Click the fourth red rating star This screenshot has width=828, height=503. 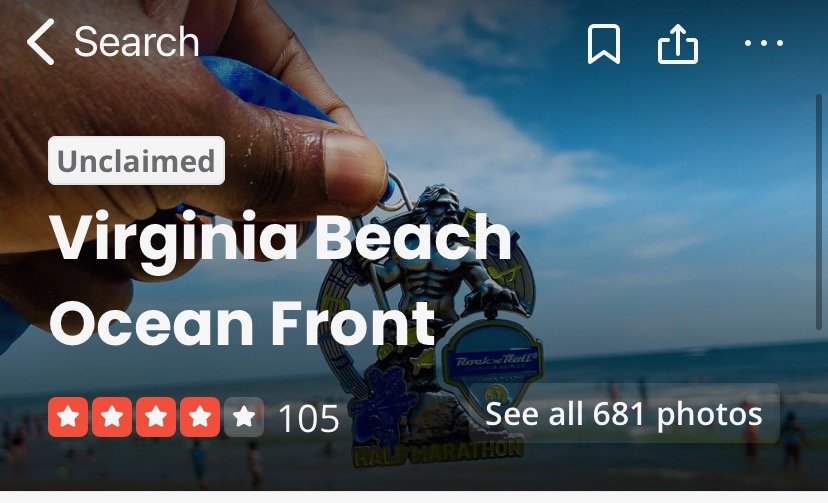point(200,417)
